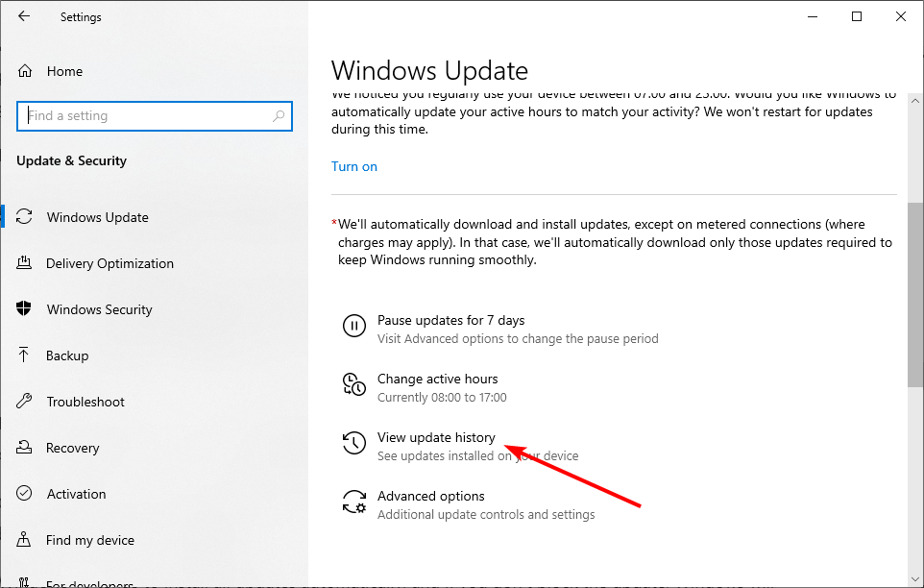The width and height of the screenshot is (924, 588).
Task: Click the Windows Security shield icon
Action: [x=25, y=309]
